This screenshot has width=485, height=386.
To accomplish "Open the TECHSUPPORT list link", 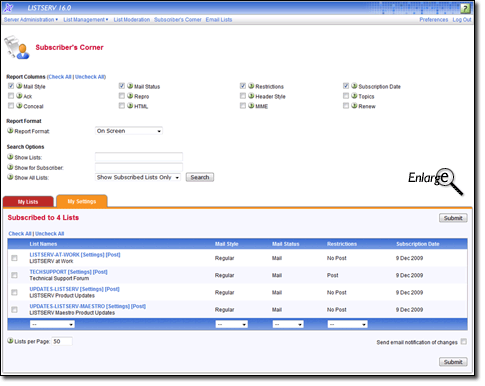I will 48,272.
